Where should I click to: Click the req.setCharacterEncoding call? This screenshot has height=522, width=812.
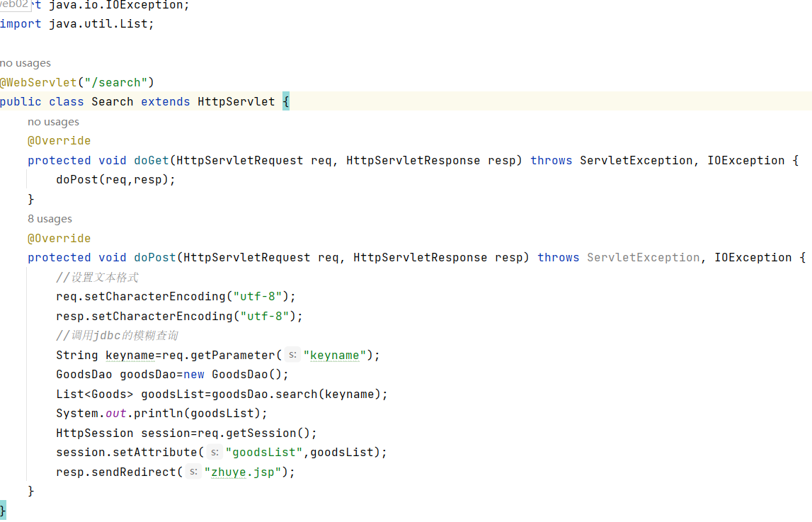176,297
